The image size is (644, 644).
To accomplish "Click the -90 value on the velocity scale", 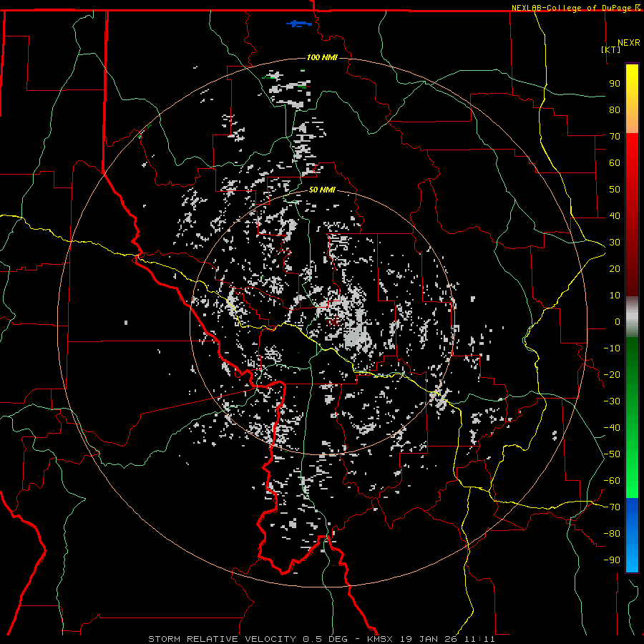I will [x=612, y=560].
